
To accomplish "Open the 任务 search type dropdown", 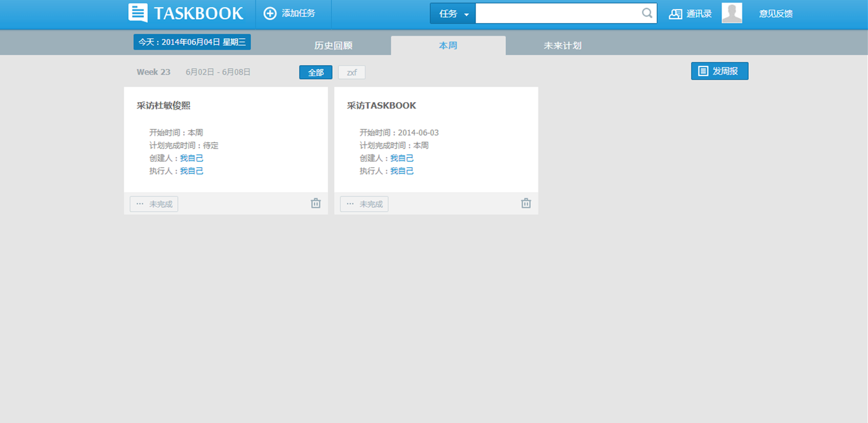I will click(x=453, y=14).
